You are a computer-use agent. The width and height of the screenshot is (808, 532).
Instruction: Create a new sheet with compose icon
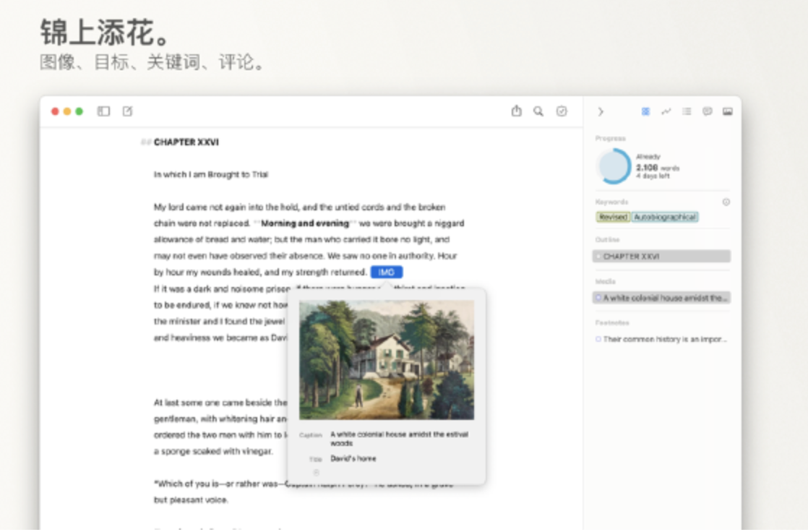point(127,111)
